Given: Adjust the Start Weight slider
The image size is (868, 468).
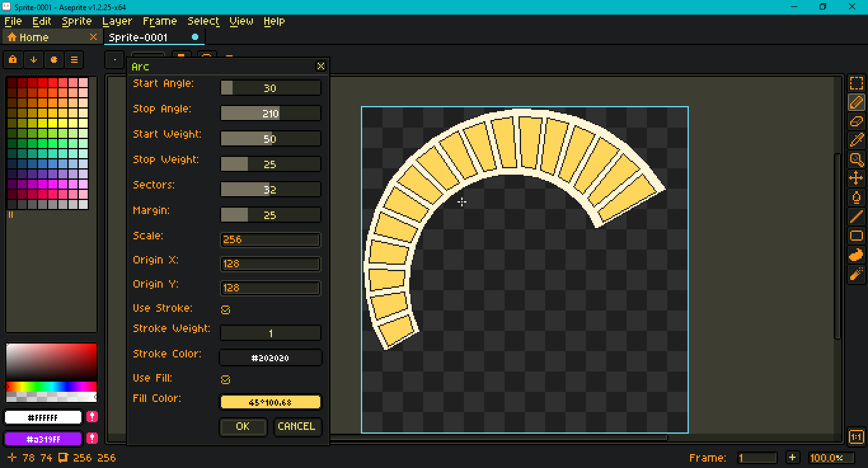Looking at the screenshot, I should pos(270,138).
